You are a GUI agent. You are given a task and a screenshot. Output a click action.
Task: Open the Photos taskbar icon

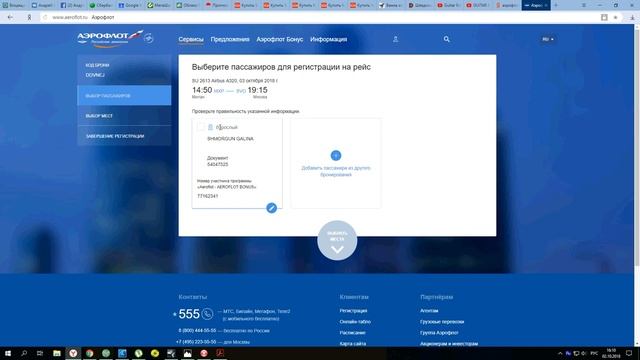click(187, 353)
